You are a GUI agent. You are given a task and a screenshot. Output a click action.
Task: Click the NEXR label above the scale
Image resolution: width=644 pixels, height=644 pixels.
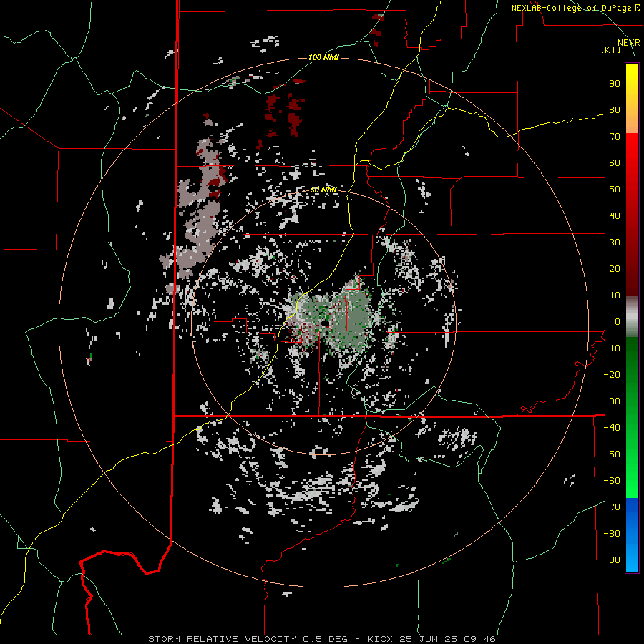pyautogui.click(x=629, y=43)
